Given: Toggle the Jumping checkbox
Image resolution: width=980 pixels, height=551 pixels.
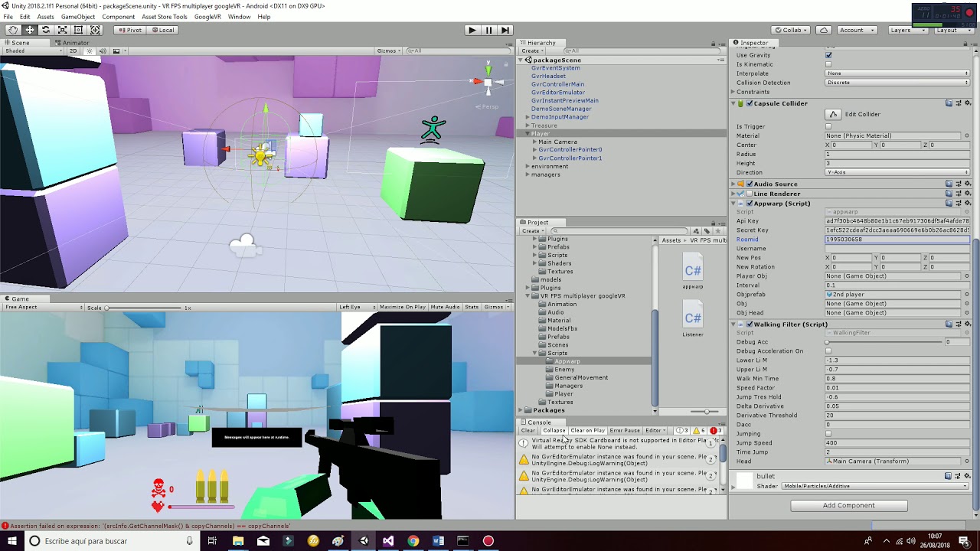Looking at the screenshot, I should [x=828, y=434].
